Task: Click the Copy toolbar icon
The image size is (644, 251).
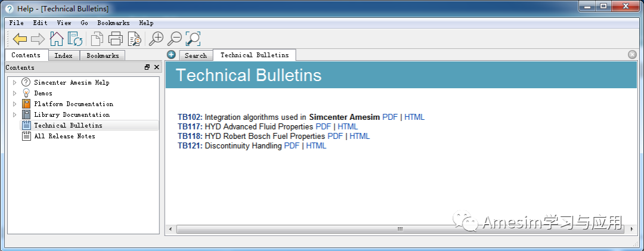Action: [97, 39]
